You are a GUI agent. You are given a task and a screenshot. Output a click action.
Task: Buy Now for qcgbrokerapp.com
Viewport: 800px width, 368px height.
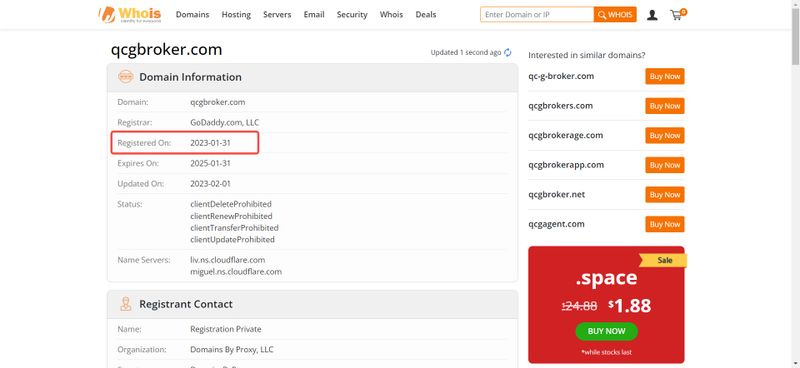coord(665,165)
